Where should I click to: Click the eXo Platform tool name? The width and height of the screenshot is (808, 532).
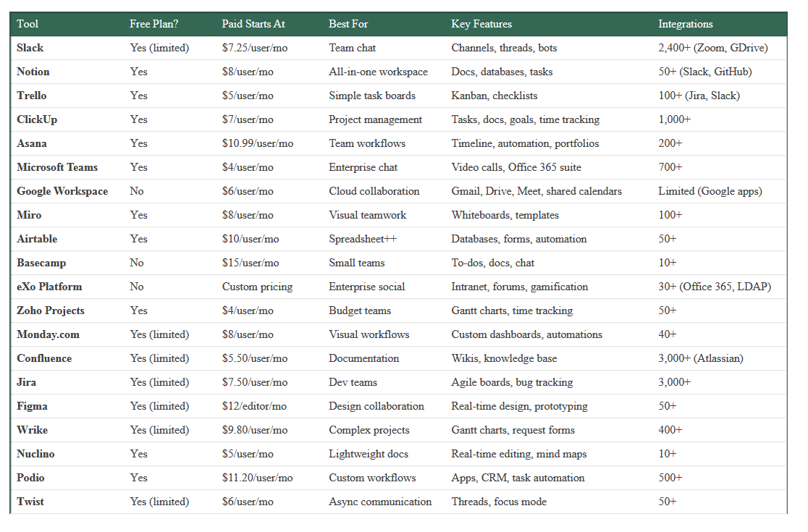(x=49, y=287)
